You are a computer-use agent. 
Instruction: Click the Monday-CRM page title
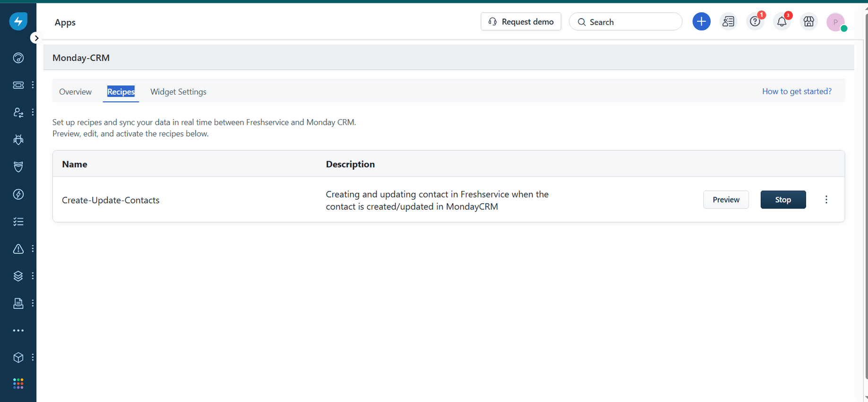click(x=81, y=58)
